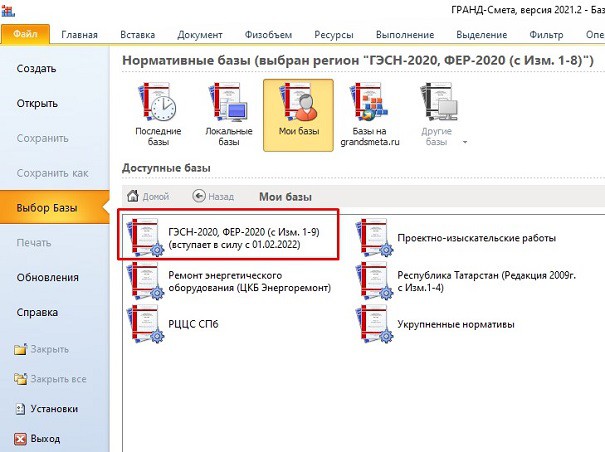Click the Закрыть все label
Image resolution: width=605 pixels, height=452 pixels.
(x=58, y=379)
